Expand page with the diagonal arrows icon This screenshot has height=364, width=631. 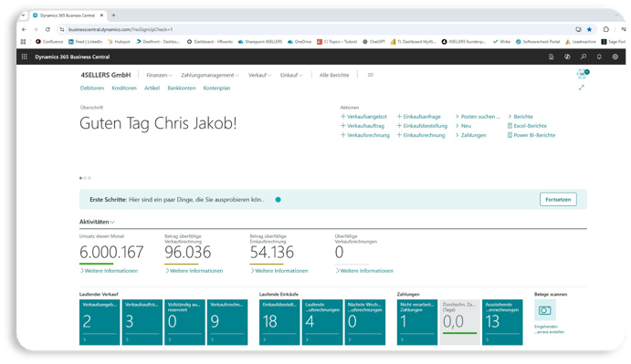(x=582, y=88)
